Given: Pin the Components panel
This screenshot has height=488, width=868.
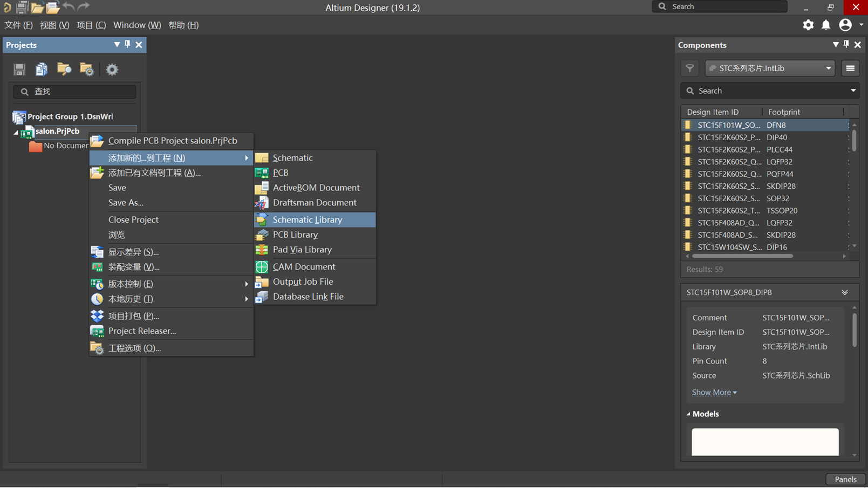Looking at the screenshot, I should [846, 44].
